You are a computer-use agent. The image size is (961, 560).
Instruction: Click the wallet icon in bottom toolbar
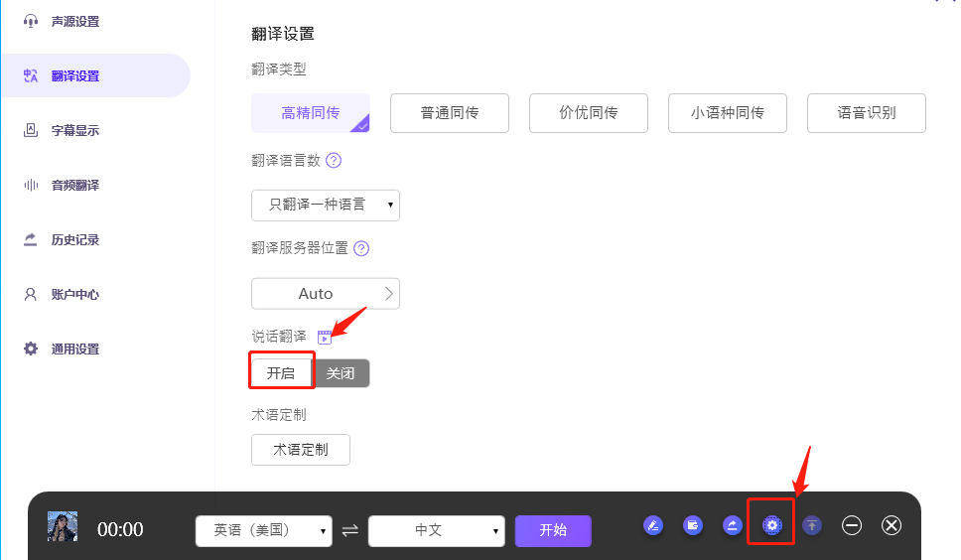point(692,525)
